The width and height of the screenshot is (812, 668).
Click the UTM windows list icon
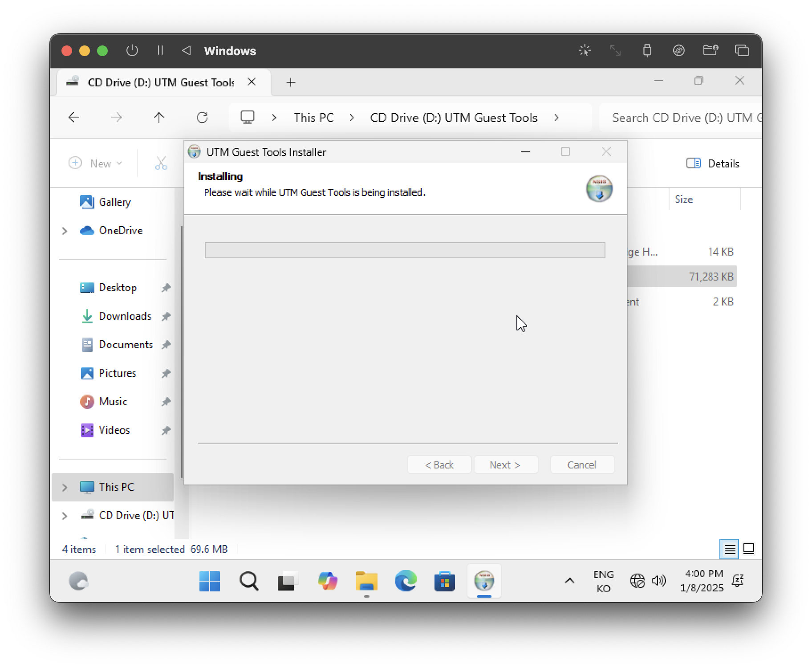[x=742, y=50]
